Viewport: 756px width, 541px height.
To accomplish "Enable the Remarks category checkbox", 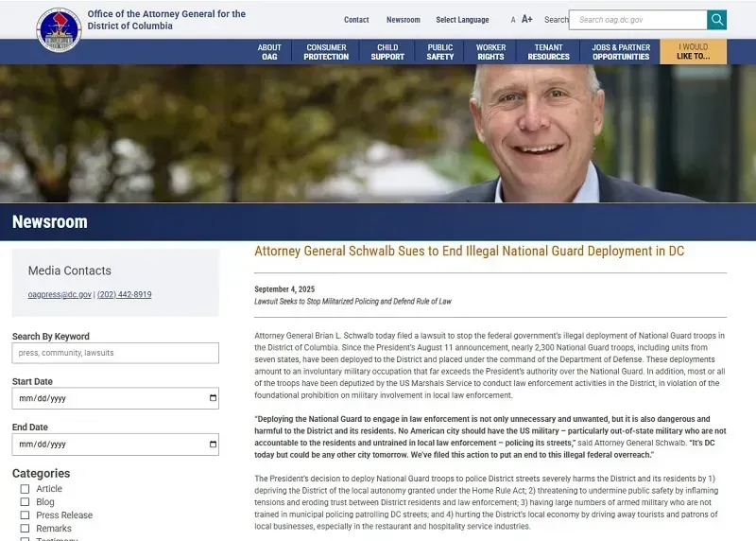I will point(26,529).
